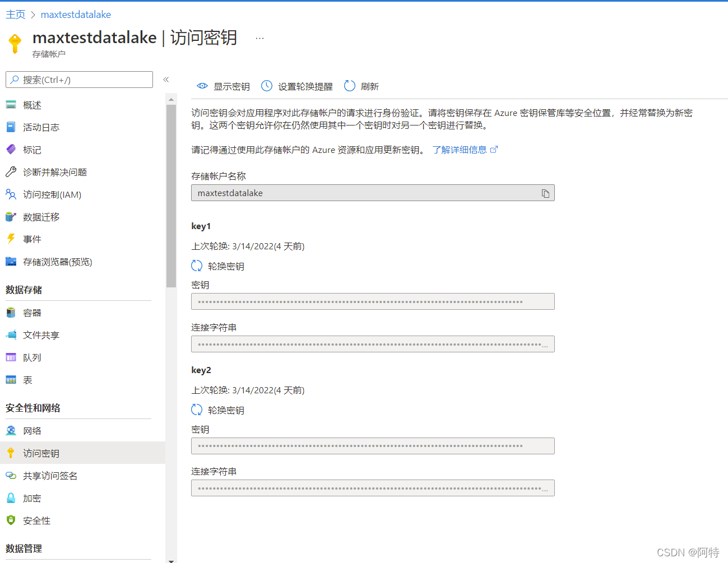This screenshot has height=563, width=728.
Task: Open 文件共享 sidebar label
Action: click(41, 335)
